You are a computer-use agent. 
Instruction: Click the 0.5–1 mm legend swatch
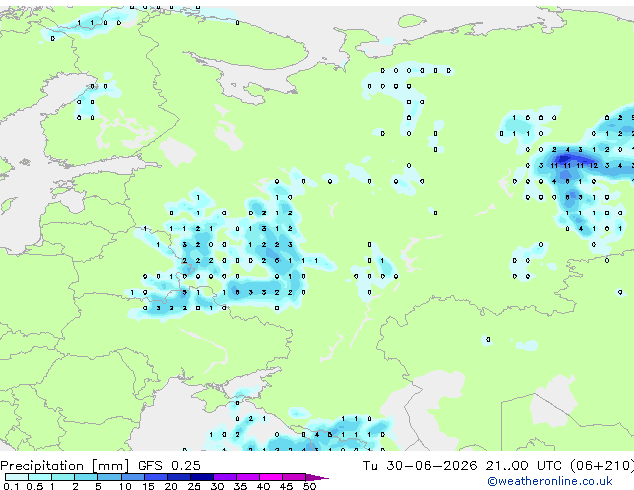(40, 477)
